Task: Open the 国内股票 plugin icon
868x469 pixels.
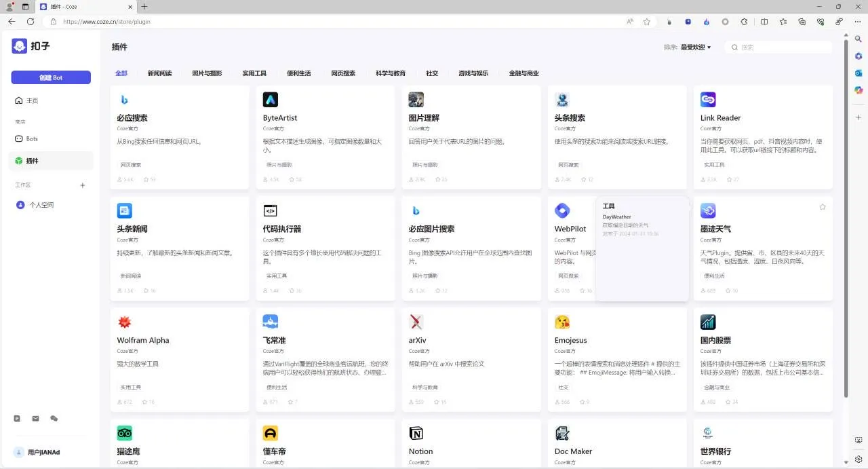Action: point(708,322)
